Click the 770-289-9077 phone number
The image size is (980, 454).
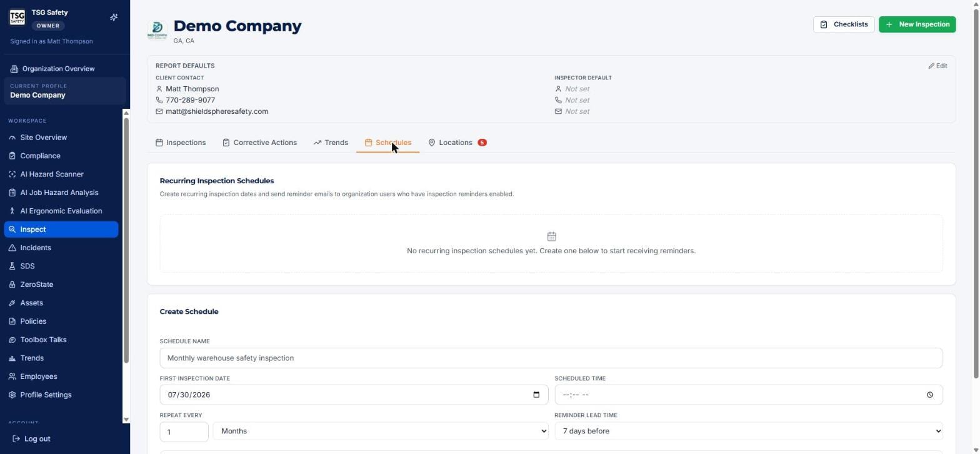(190, 100)
